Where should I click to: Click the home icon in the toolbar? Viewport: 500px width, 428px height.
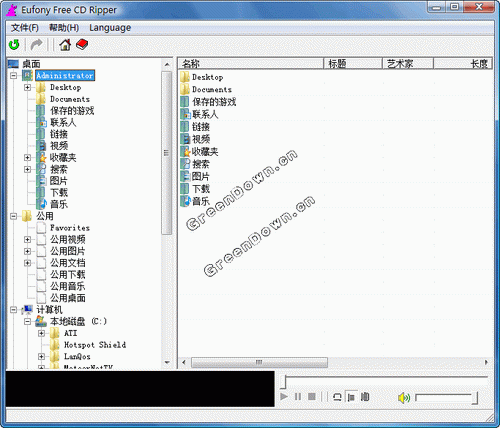point(65,45)
